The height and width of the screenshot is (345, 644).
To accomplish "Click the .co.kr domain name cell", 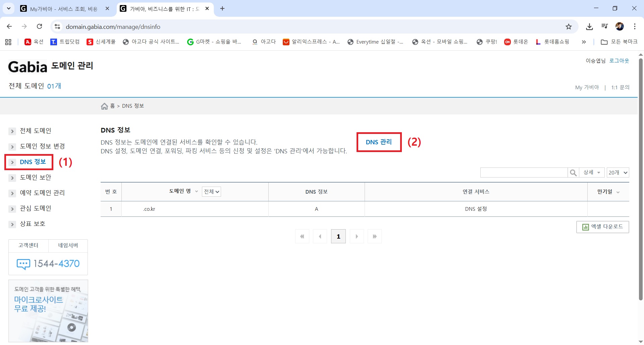I will pyautogui.click(x=195, y=209).
